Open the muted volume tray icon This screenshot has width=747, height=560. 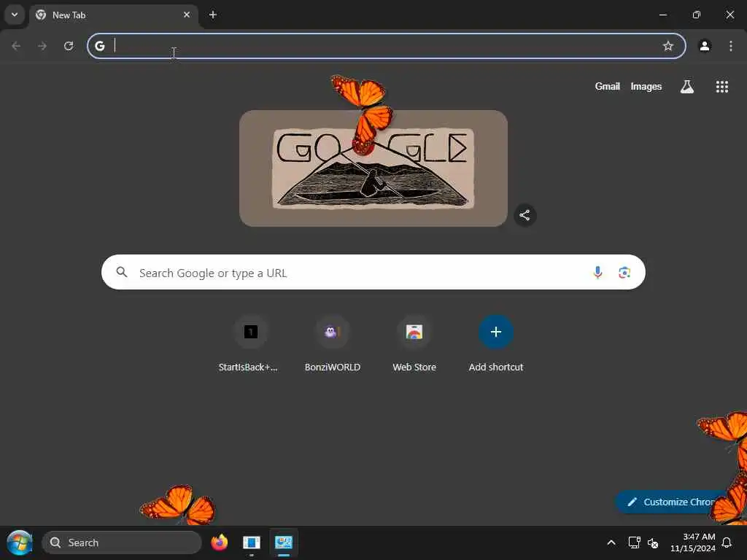coord(653,542)
